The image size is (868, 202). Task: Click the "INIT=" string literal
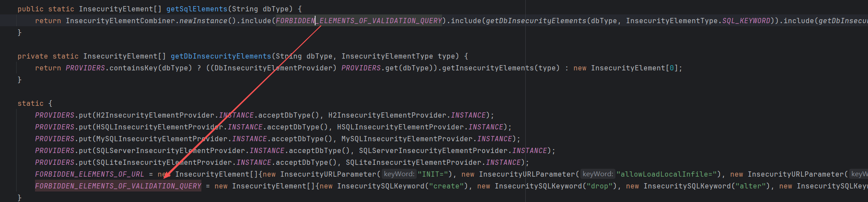coord(433,174)
